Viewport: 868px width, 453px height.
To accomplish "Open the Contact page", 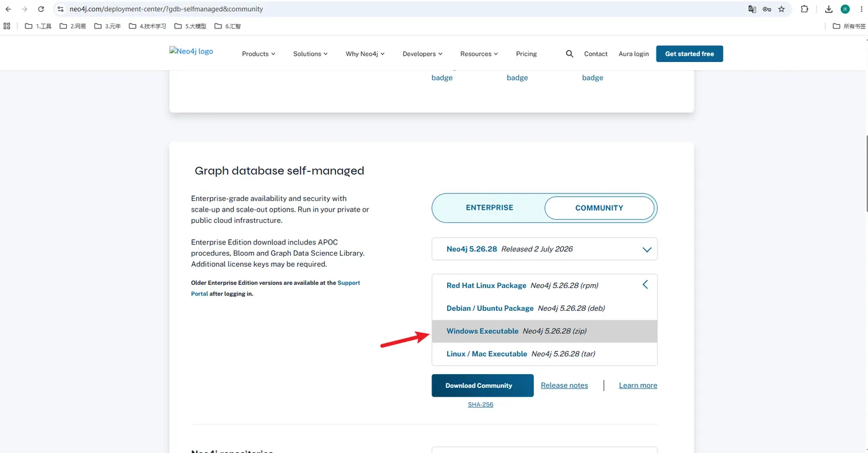I will [x=596, y=54].
